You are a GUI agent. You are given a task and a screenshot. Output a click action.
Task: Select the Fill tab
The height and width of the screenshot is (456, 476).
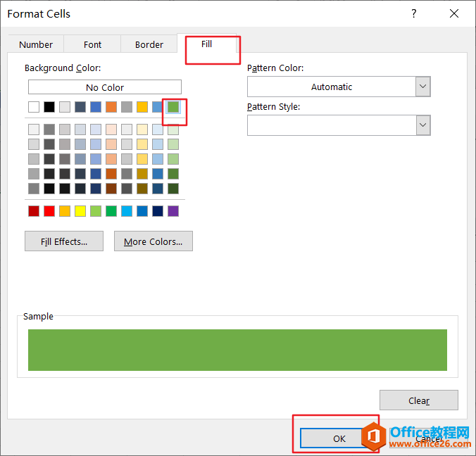pyautogui.click(x=206, y=44)
